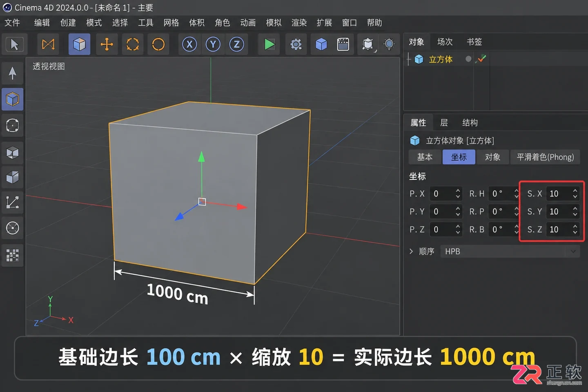588x392 pixels.
Task: Switch to the 场次 tab
Action: [445, 42]
